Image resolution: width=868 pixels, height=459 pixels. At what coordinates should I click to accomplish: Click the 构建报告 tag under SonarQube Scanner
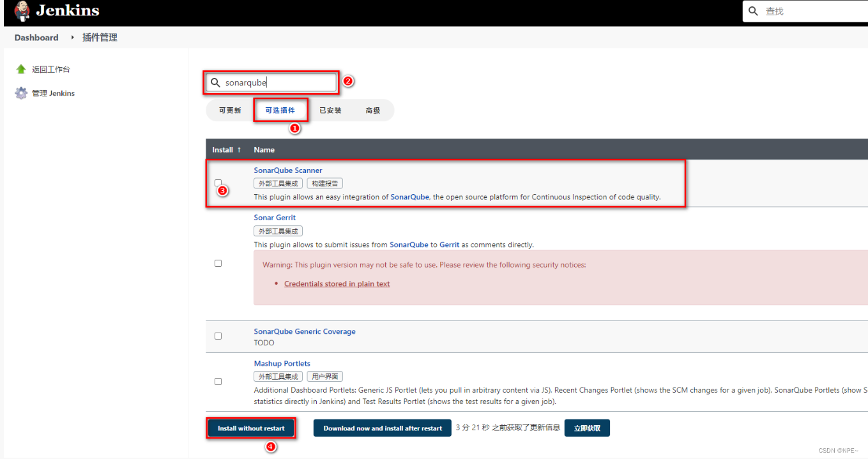click(325, 183)
